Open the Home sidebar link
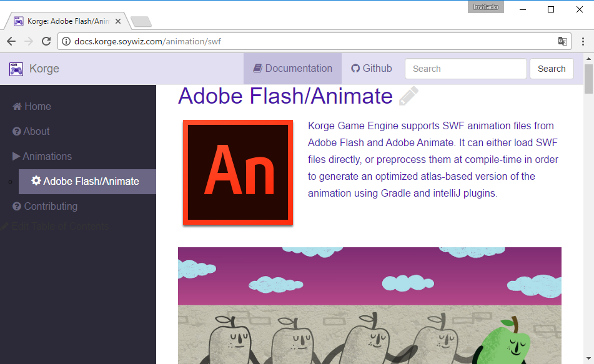Viewport: 594px width, 364px height. 32,106
